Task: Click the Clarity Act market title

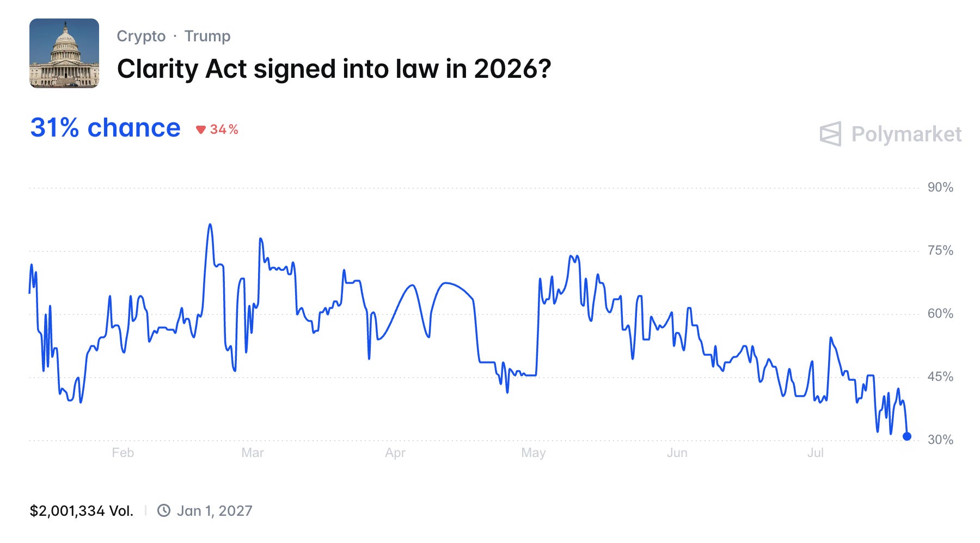Action: (x=334, y=69)
